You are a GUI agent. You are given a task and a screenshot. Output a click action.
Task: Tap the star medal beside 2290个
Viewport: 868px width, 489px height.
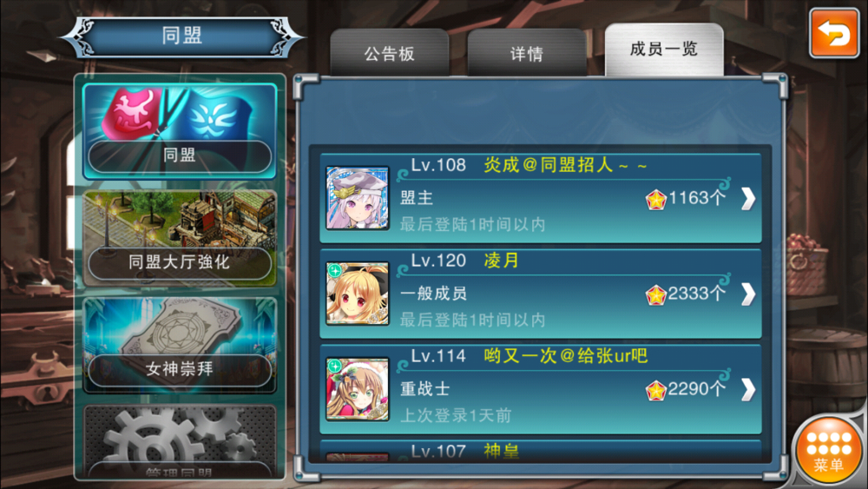point(655,391)
